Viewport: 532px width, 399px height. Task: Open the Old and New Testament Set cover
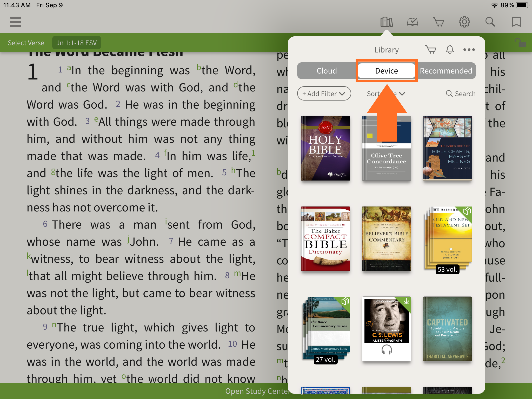click(448, 238)
